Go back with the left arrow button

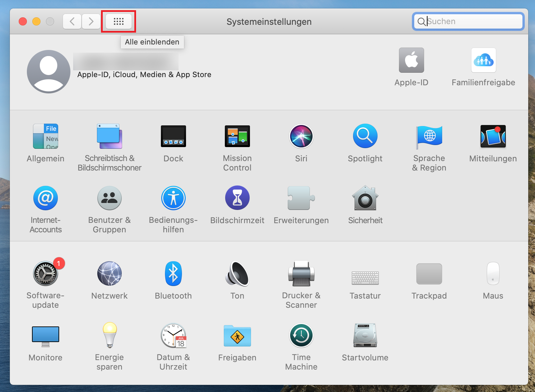coord(72,21)
